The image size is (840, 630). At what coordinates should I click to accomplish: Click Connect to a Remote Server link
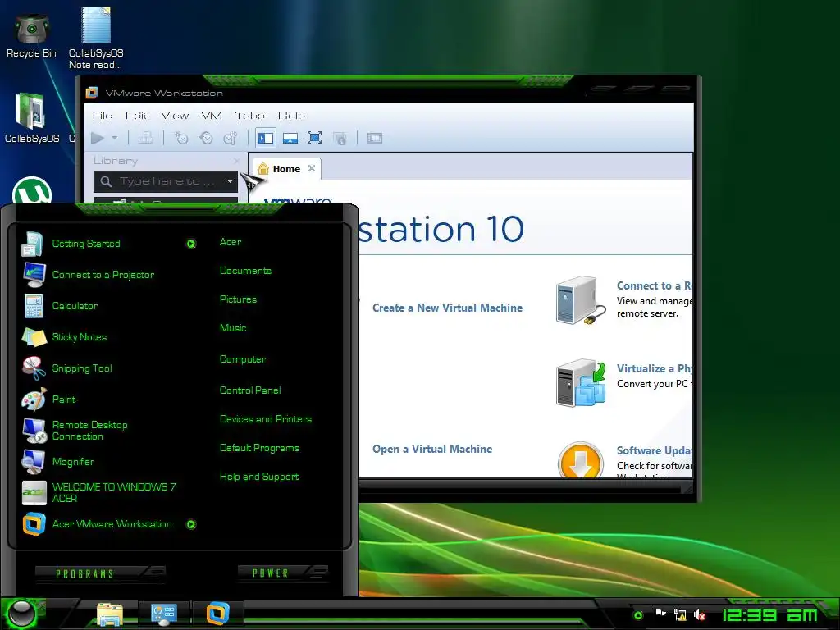[655, 285]
